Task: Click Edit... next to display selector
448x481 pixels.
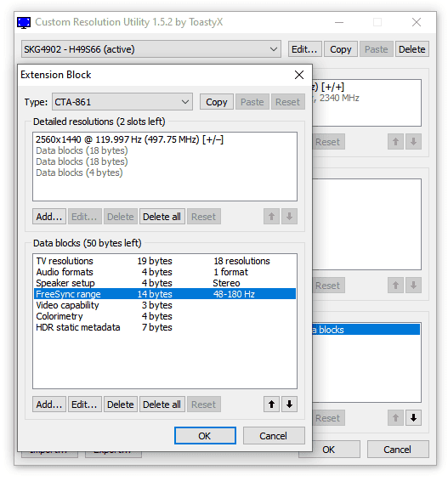Action: [304, 49]
